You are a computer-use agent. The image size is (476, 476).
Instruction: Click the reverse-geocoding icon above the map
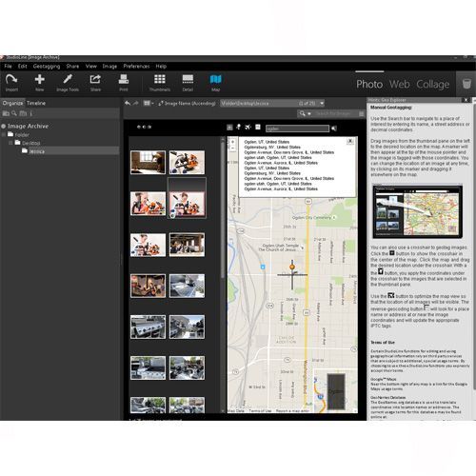pyautogui.click(x=258, y=127)
